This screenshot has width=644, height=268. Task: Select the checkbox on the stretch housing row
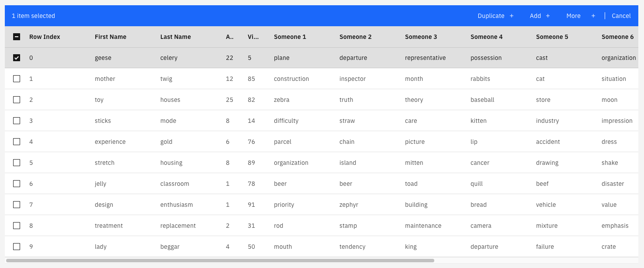point(17,163)
